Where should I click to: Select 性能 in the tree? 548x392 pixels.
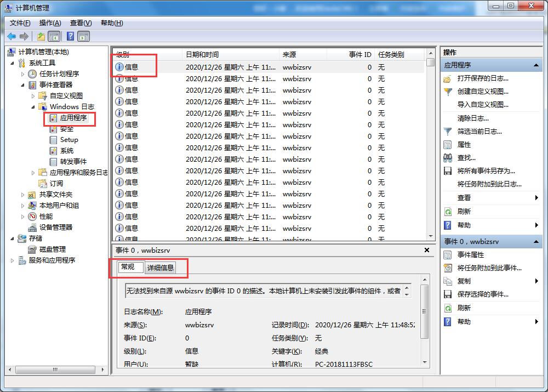click(x=46, y=217)
